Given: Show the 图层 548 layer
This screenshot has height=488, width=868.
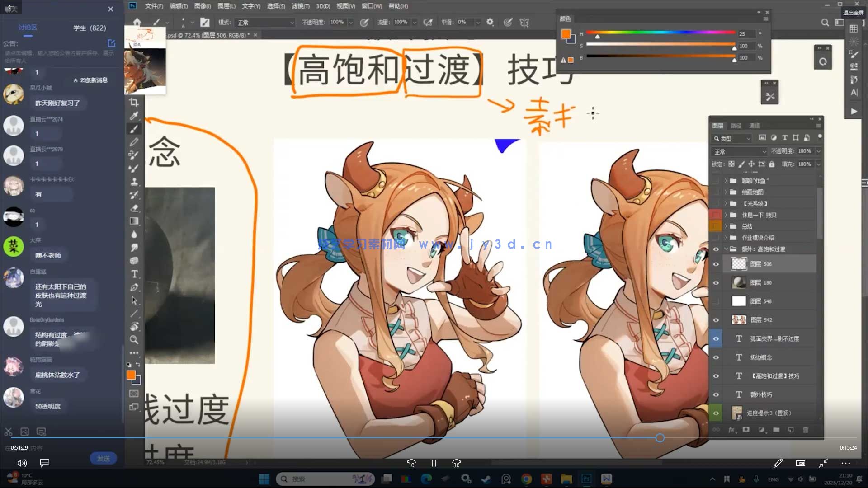Looking at the screenshot, I should point(716,301).
